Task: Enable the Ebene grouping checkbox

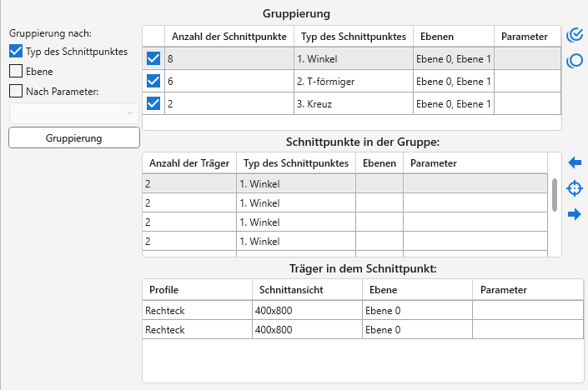Action: coord(16,72)
